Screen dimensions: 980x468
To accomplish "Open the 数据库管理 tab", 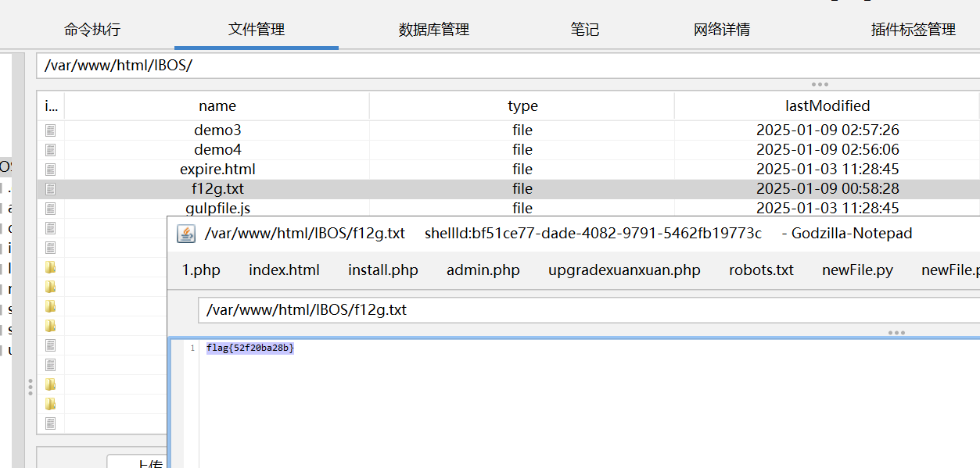I will [434, 30].
